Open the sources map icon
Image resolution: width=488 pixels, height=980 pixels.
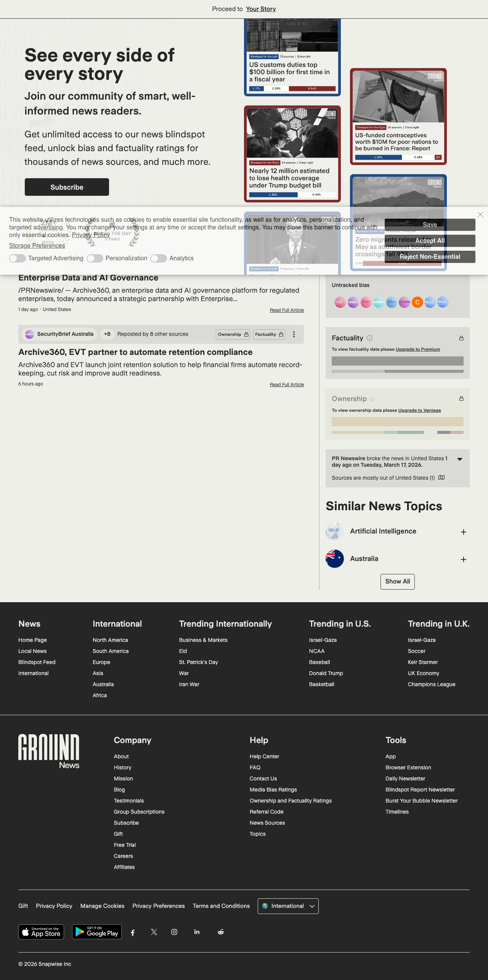[441, 478]
